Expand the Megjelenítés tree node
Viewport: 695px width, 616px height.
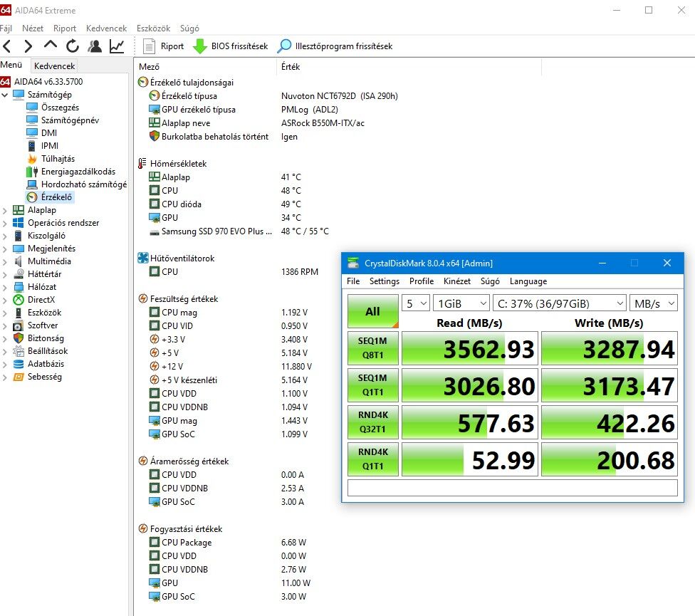(x=5, y=249)
